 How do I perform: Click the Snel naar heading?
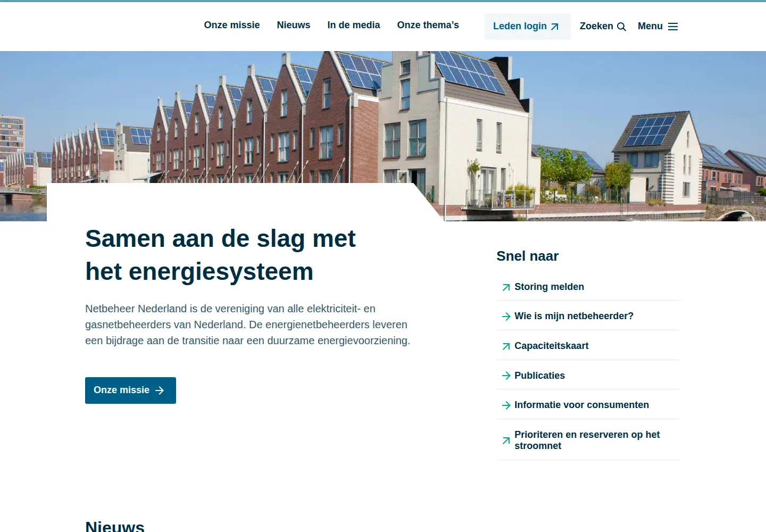click(x=528, y=256)
